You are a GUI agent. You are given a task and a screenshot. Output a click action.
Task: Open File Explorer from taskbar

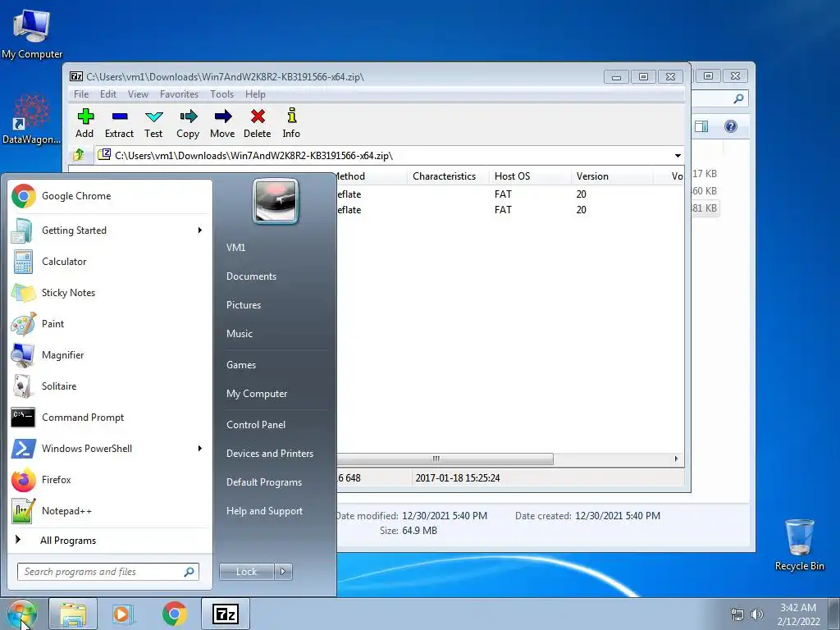pyautogui.click(x=73, y=614)
